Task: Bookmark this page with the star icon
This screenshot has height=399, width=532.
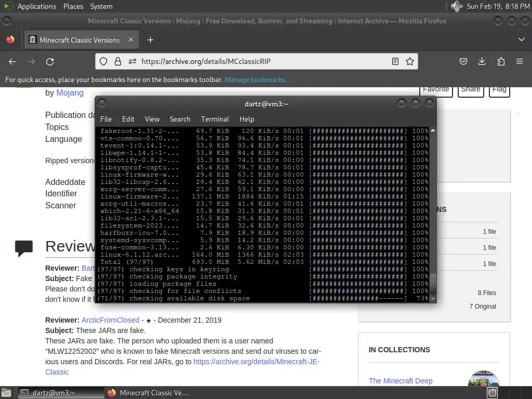Action: [x=410, y=61]
